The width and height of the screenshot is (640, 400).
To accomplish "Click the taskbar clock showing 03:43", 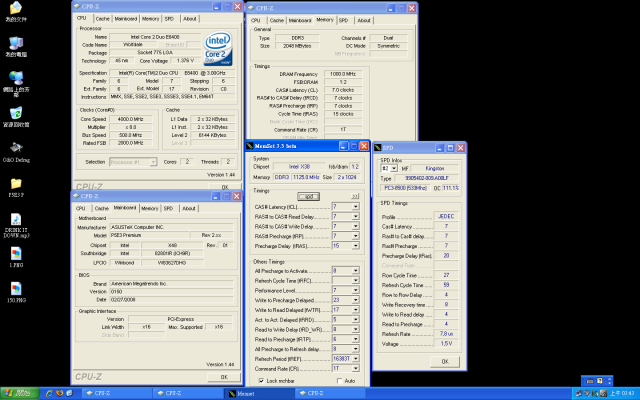I will point(622,393).
